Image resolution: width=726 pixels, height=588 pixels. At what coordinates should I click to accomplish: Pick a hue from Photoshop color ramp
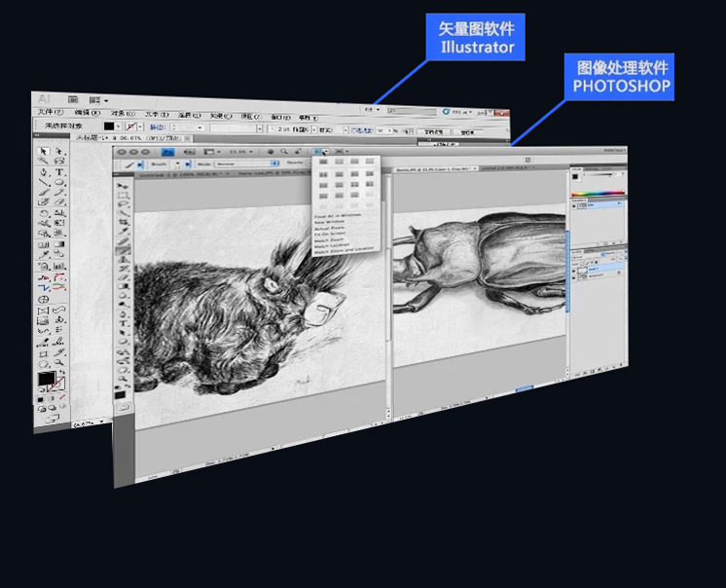pos(598,194)
